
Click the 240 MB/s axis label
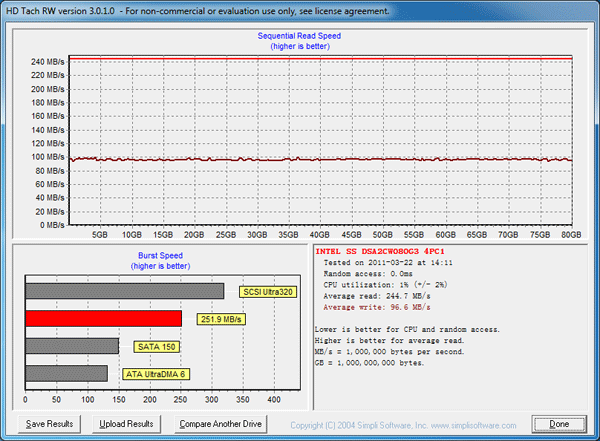(46, 62)
